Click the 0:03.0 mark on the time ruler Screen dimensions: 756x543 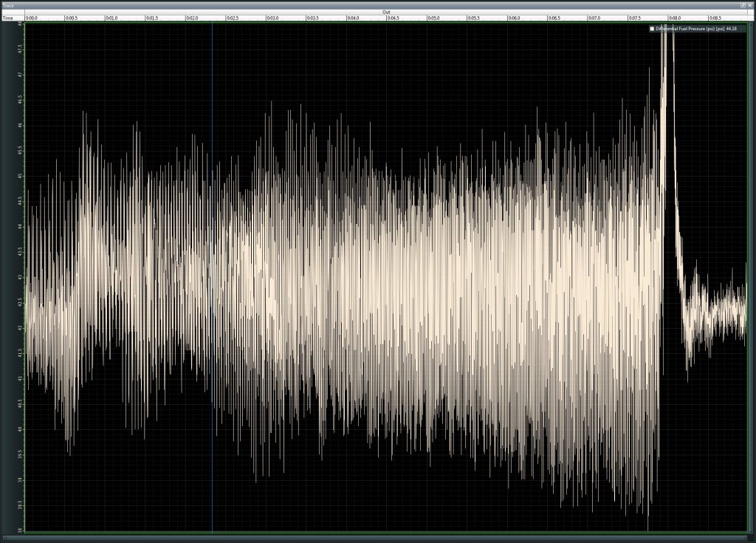[272, 18]
